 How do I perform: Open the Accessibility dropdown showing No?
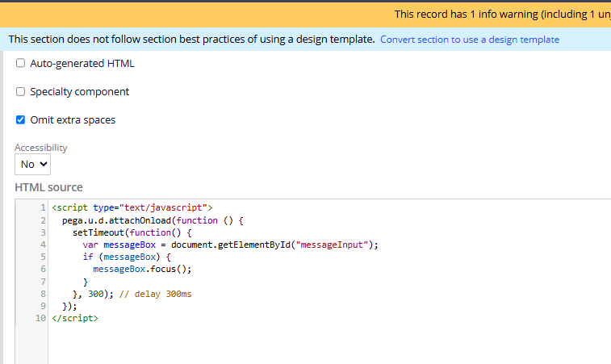coord(33,165)
